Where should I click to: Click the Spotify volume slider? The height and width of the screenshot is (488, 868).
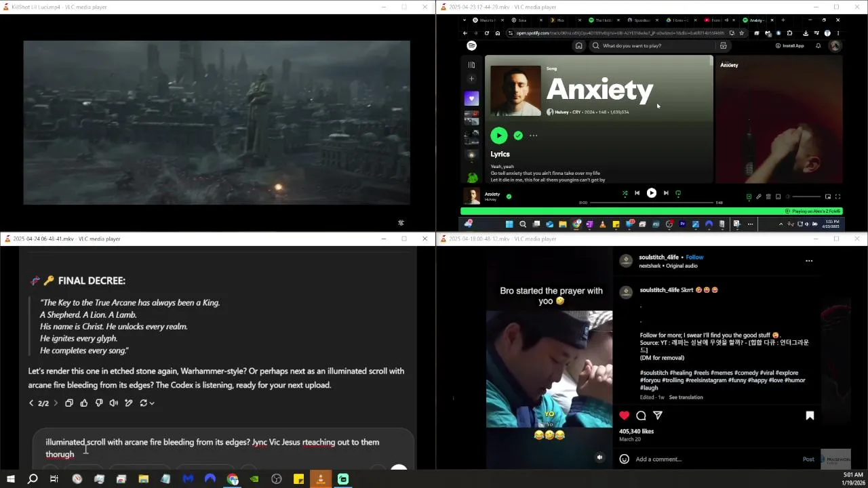pyautogui.click(x=806, y=197)
